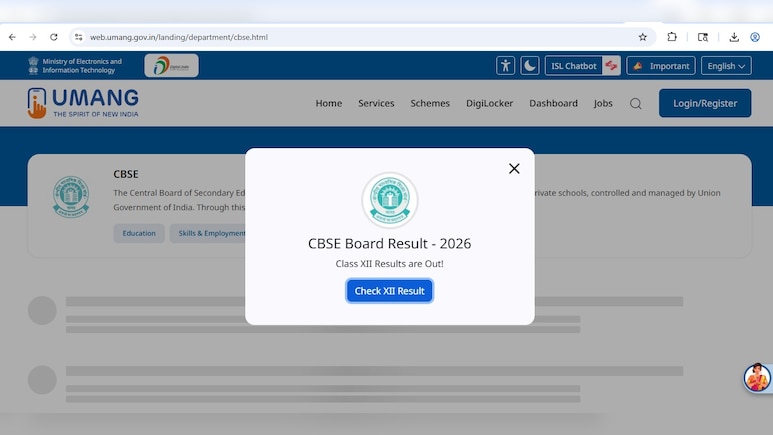The width and height of the screenshot is (773, 435).
Task: Open the chatbot assistant avatar
Action: (757, 378)
